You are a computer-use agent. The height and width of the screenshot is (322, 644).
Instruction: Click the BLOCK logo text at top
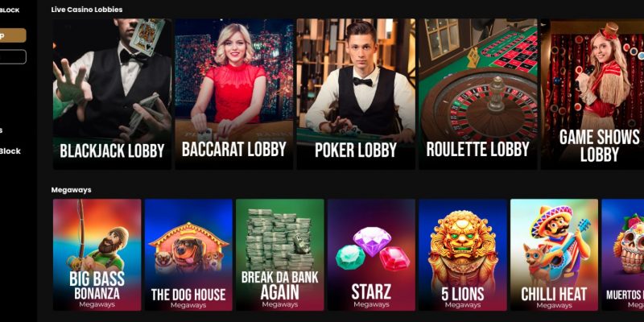[x=10, y=10]
